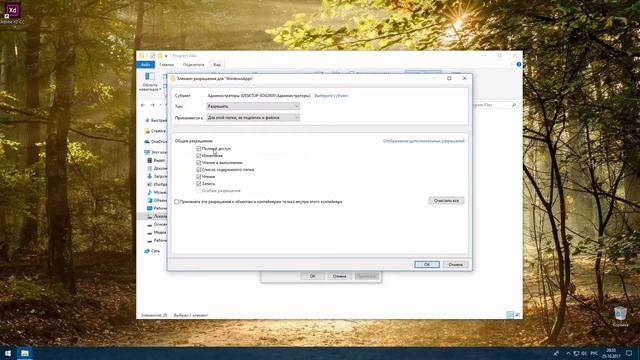Open the 'Тип' dropdown showing Разрешить

pos(253,106)
